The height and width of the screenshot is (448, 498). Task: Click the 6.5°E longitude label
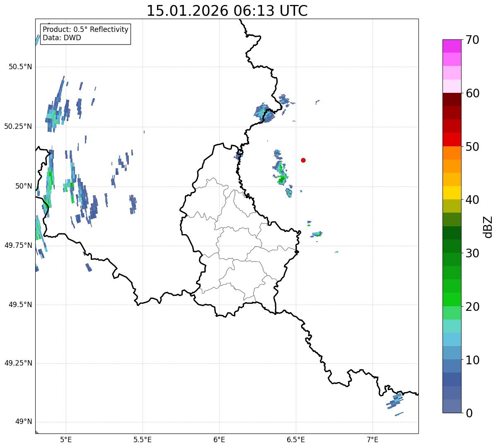(296, 439)
